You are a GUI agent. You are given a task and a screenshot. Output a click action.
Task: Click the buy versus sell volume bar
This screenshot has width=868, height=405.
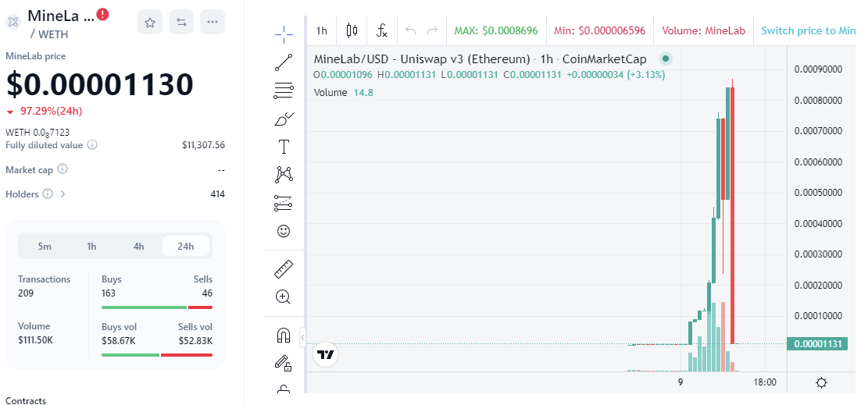[x=157, y=354]
